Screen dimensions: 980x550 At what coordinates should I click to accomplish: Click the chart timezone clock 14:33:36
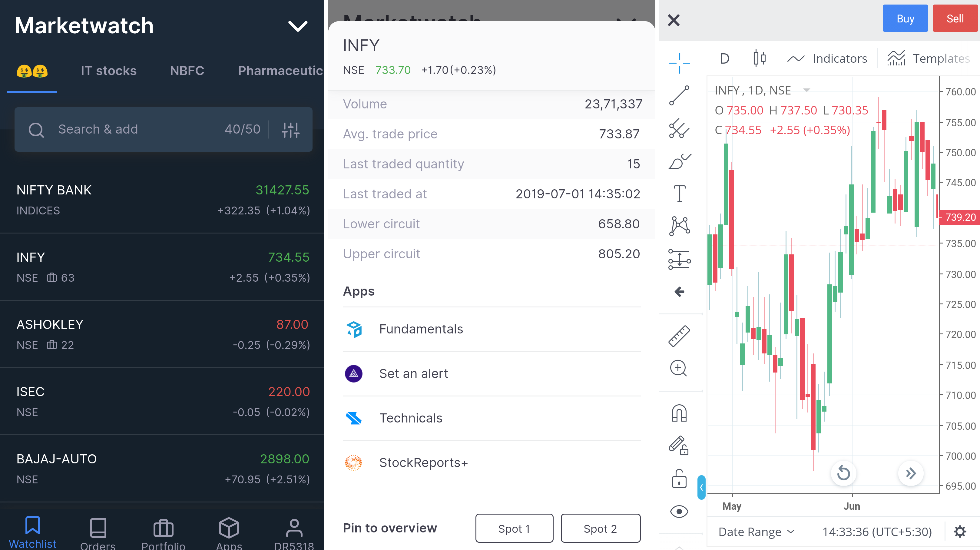(877, 532)
